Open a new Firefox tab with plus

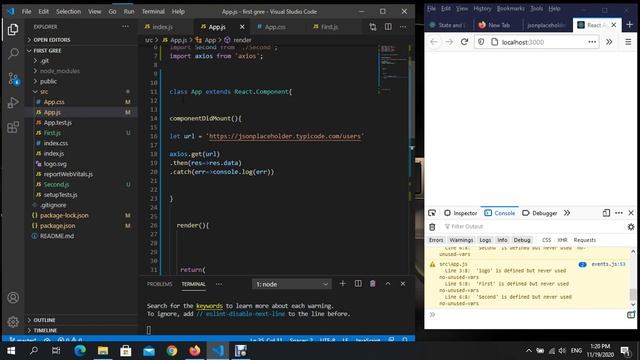tap(629, 25)
